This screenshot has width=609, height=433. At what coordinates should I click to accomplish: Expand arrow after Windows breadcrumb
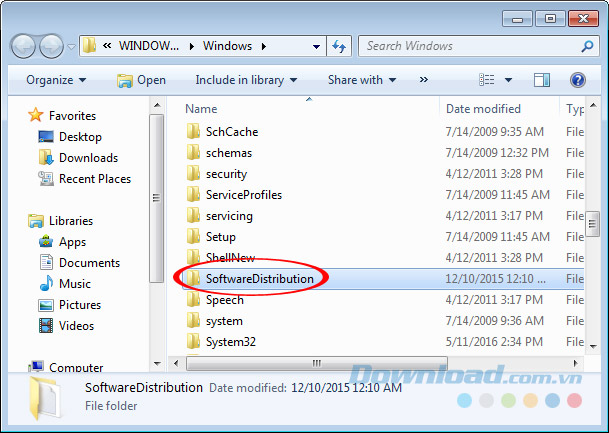[264, 46]
